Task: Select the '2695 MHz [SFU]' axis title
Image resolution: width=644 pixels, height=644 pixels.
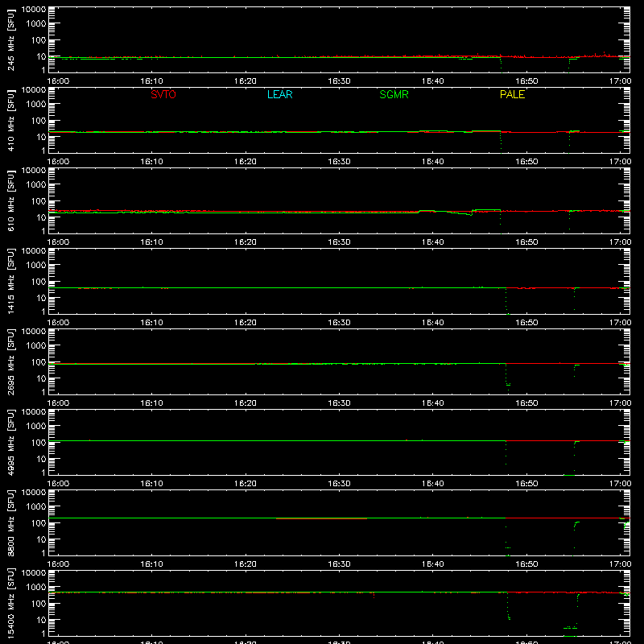Action: (10, 361)
